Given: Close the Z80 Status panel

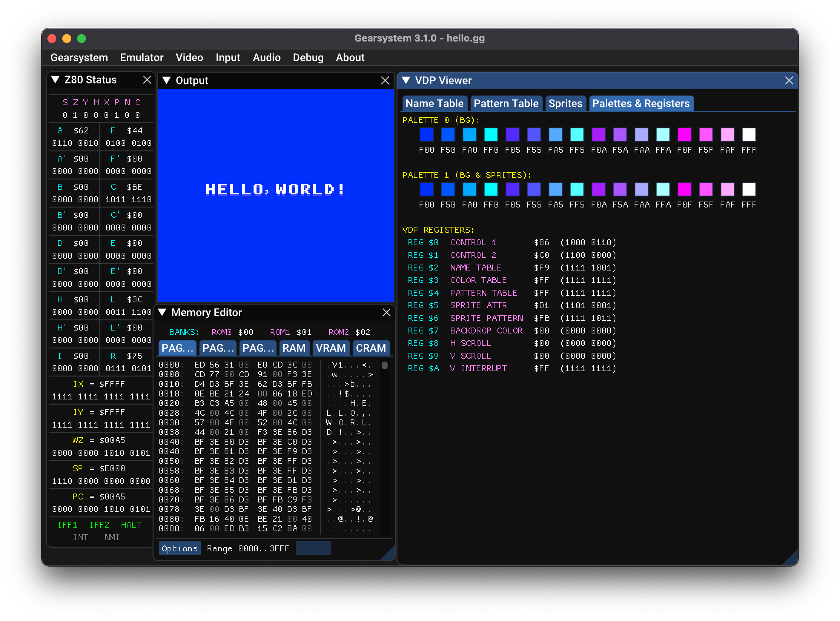Looking at the screenshot, I should pos(147,80).
